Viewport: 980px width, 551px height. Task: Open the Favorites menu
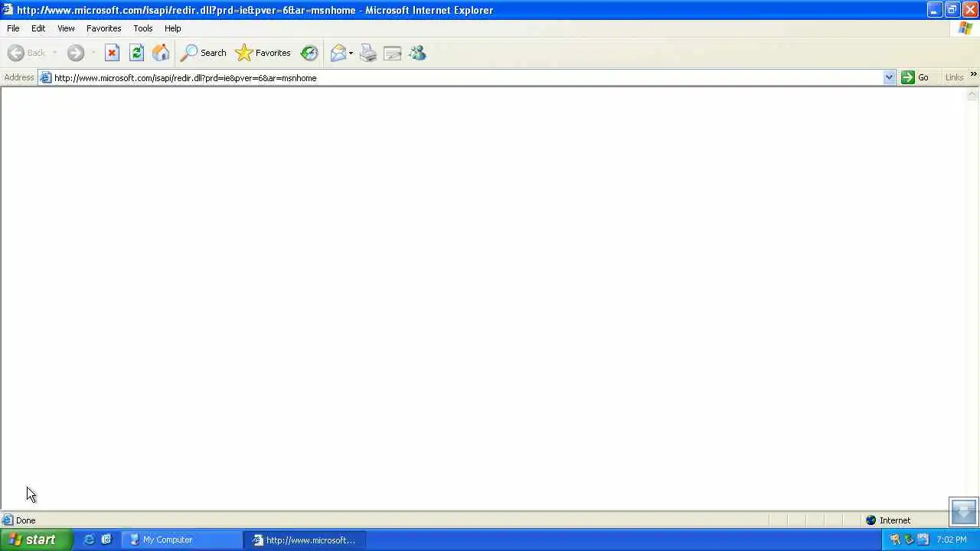tap(103, 28)
